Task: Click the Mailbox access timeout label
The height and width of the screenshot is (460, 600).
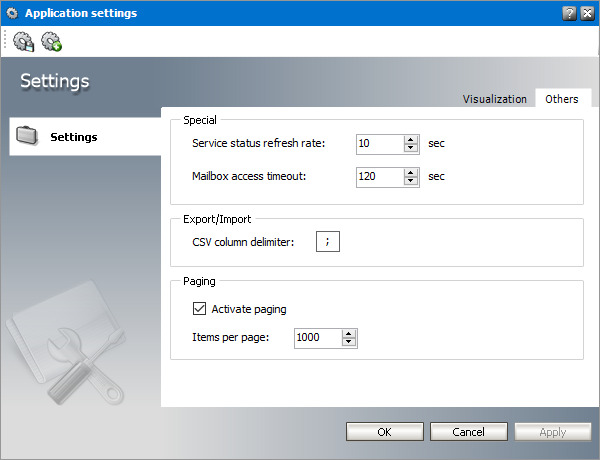Action: [x=249, y=176]
